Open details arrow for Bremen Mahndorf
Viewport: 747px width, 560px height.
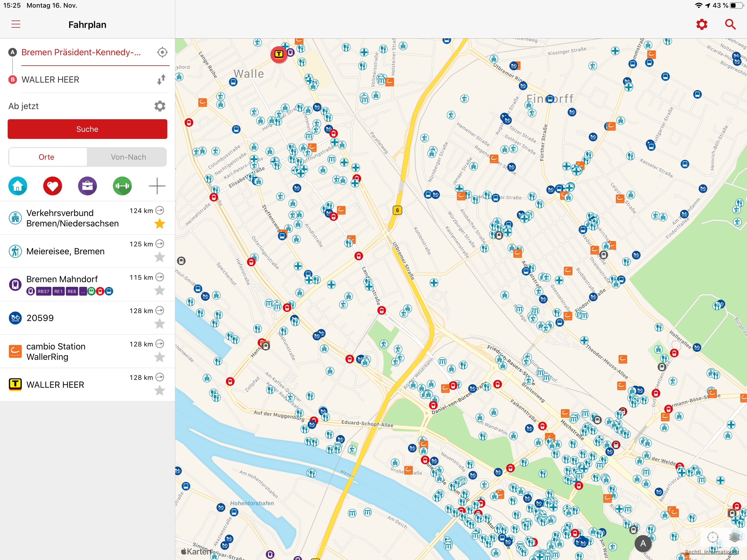pyautogui.click(x=160, y=277)
